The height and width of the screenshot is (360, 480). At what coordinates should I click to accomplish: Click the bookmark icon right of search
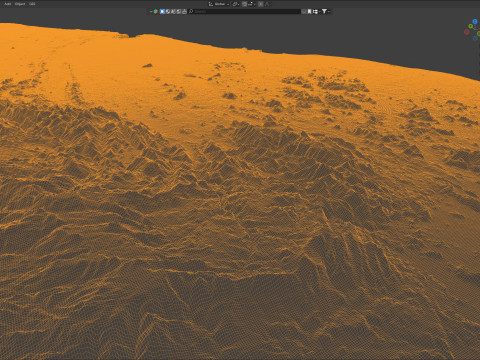click(309, 11)
